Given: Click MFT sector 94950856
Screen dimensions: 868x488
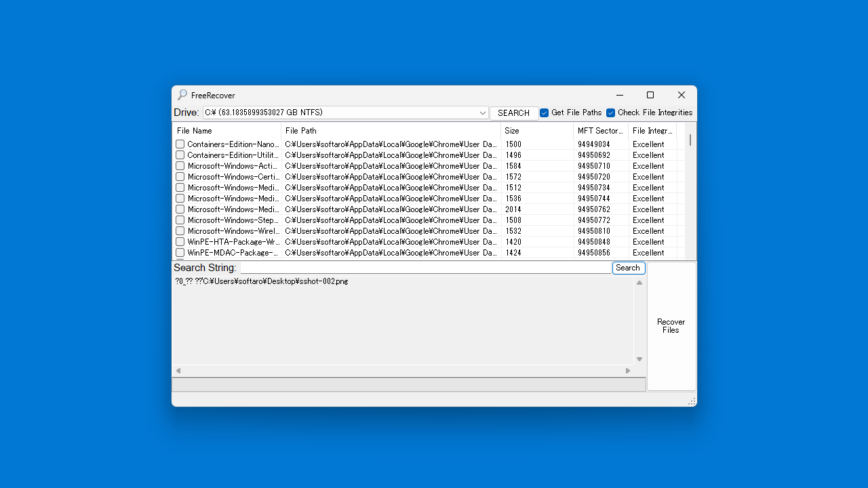Looking at the screenshot, I should tap(594, 253).
